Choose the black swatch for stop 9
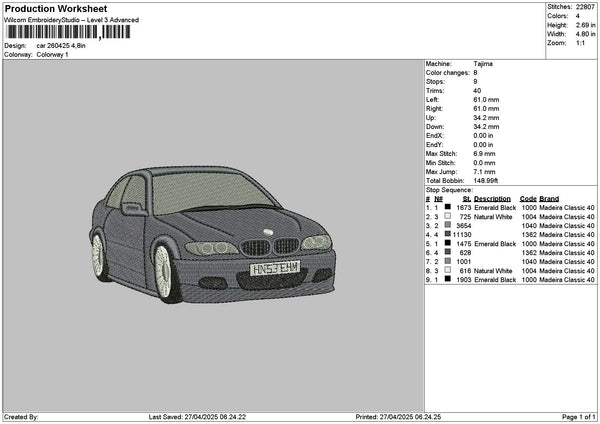The width and height of the screenshot is (600, 424). 447,280
